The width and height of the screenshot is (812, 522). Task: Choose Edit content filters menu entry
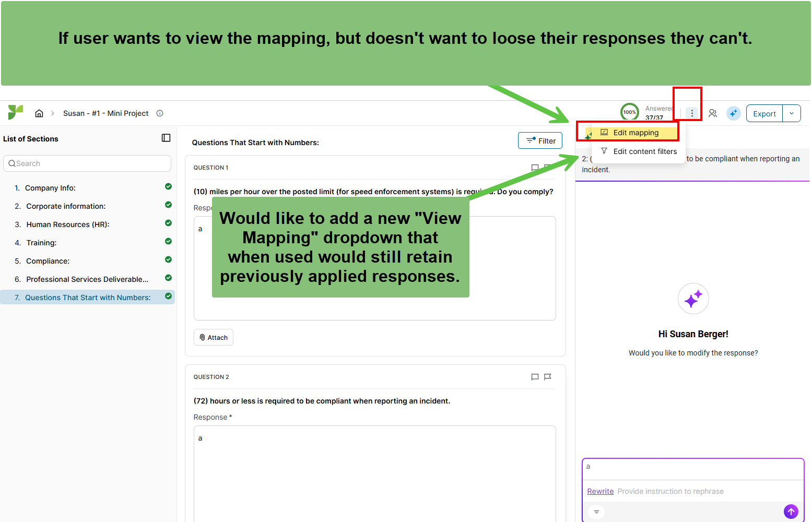coord(638,151)
